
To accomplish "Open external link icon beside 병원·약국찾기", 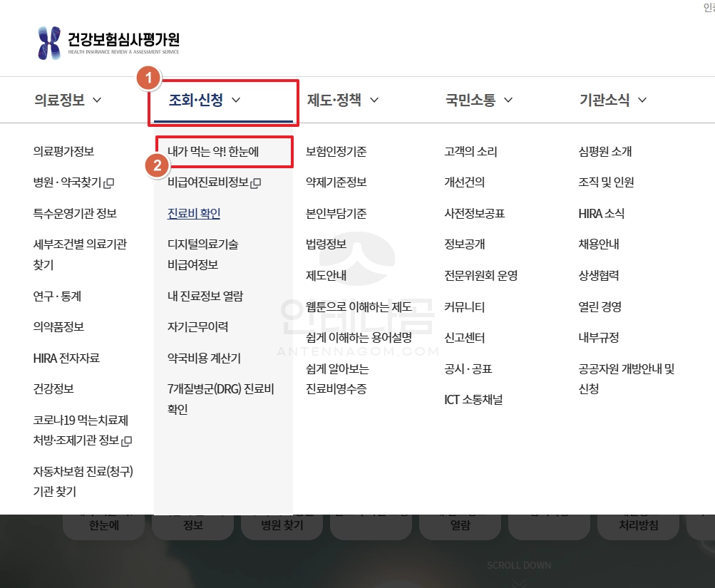I will click(x=109, y=183).
